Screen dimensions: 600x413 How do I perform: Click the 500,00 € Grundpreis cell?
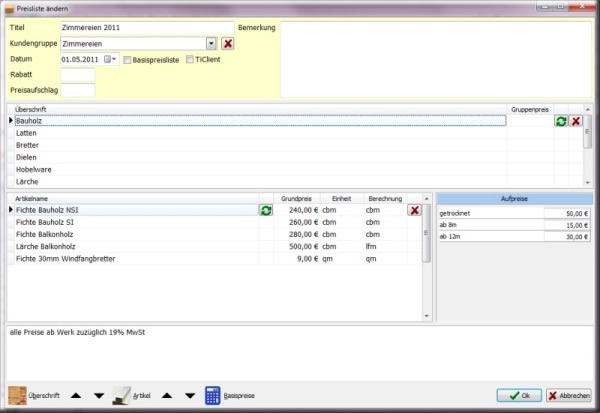[297, 247]
